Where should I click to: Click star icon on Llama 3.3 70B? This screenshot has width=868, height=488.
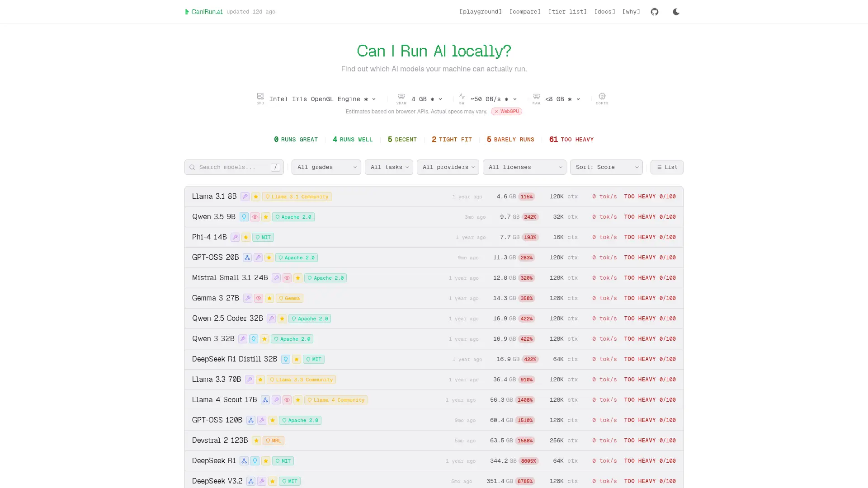pyautogui.click(x=260, y=380)
